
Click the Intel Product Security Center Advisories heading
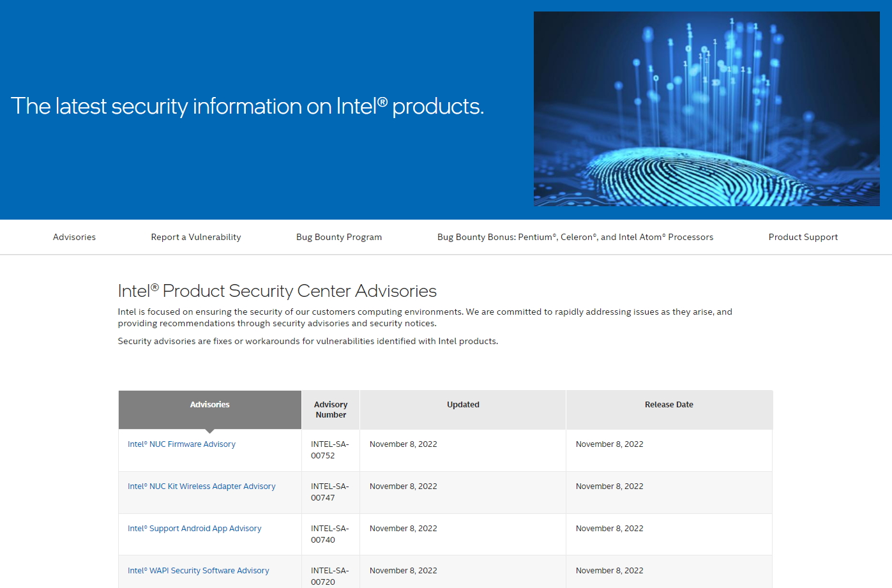[276, 290]
